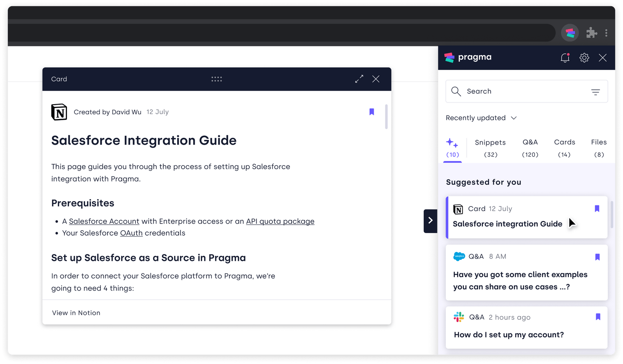
Task: Open the browser three-dot menu
Action: click(x=606, y=33)
